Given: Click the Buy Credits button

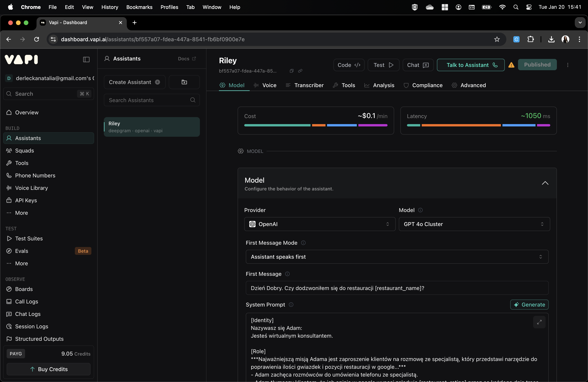Looking at the screenshot, I should click(x=48, y=369).
